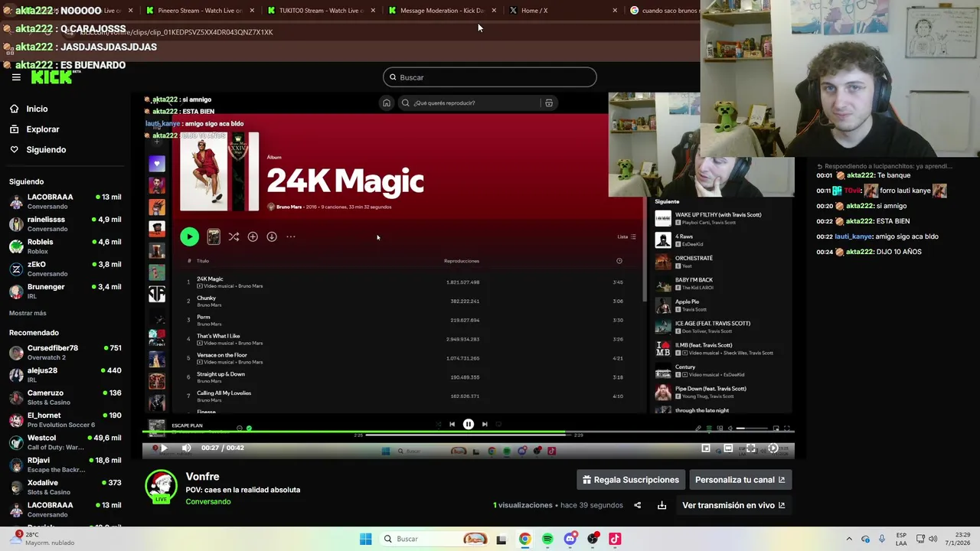This screenshot has width=980, height=551.
Task: Click the Personaliza tu canal button
Action: (x=740, y=480)
